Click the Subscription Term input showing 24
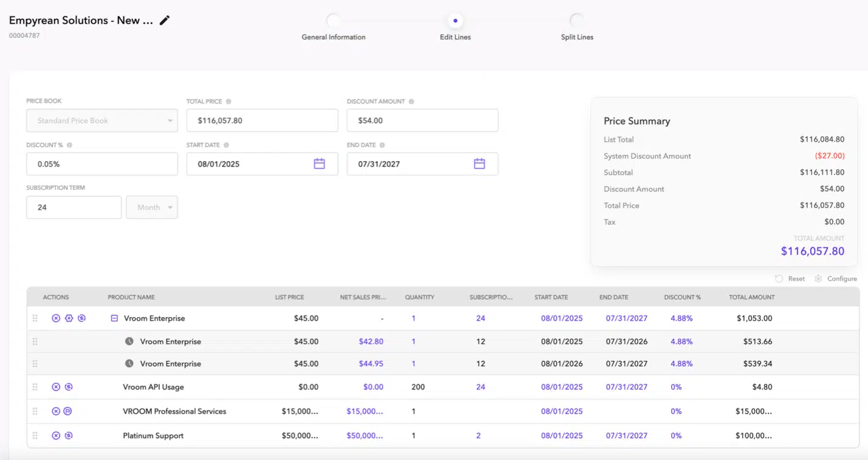 click(74, 207)
